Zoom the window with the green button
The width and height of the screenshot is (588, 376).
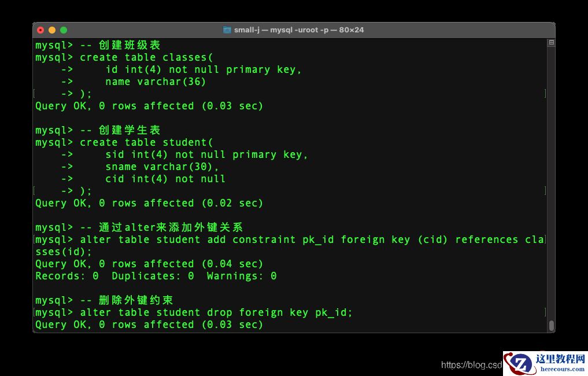pos(64,30)
